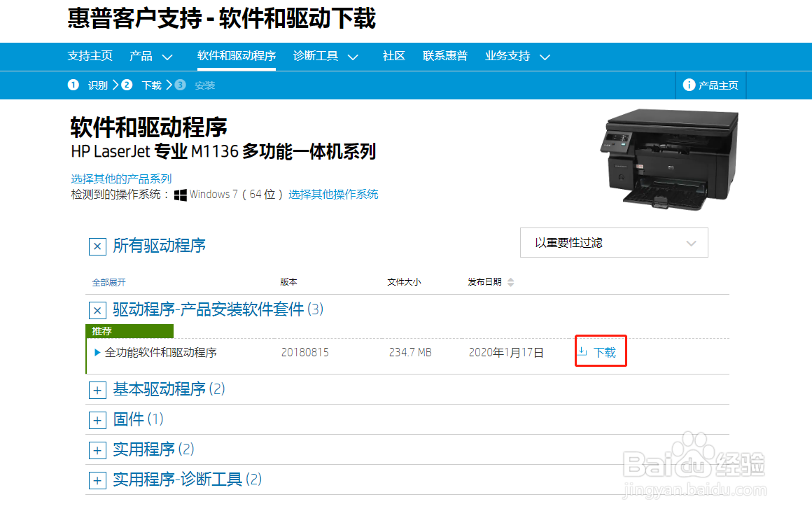
Task: Remove 所有驱动程序 filter via X icon
Action: [97, 246]
